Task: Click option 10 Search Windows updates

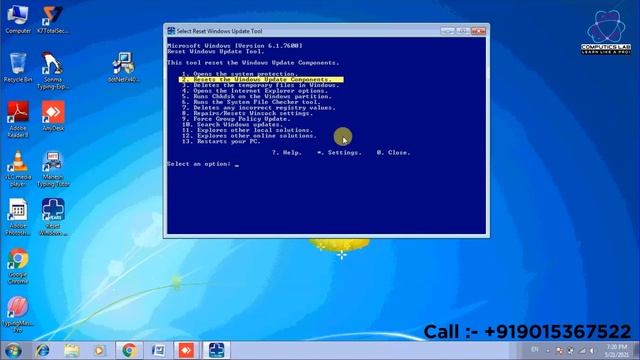Action: pos(232,124)
